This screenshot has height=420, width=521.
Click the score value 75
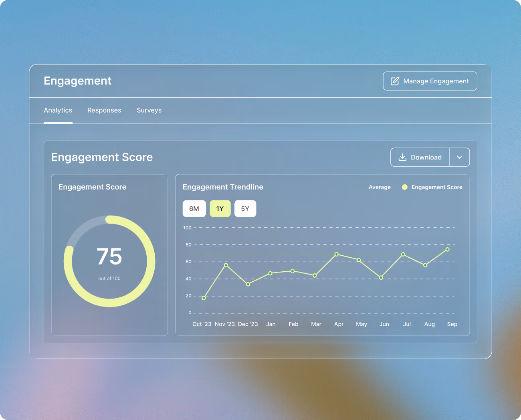tap(109, 256)
